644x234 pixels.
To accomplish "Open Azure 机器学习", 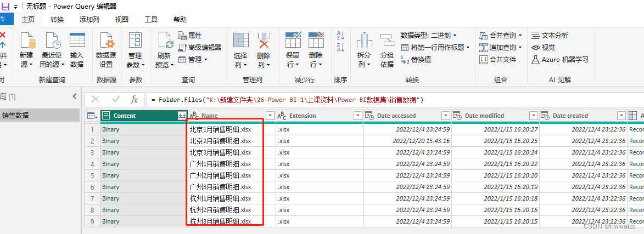I will pos(560,59).
